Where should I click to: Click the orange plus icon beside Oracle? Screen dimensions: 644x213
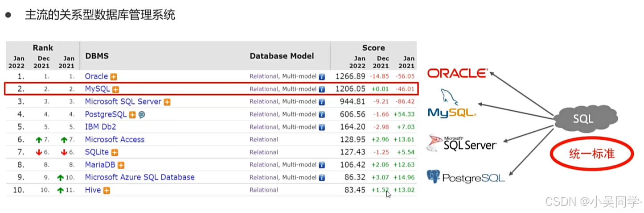pyautogui.click(x=114, y=77)
